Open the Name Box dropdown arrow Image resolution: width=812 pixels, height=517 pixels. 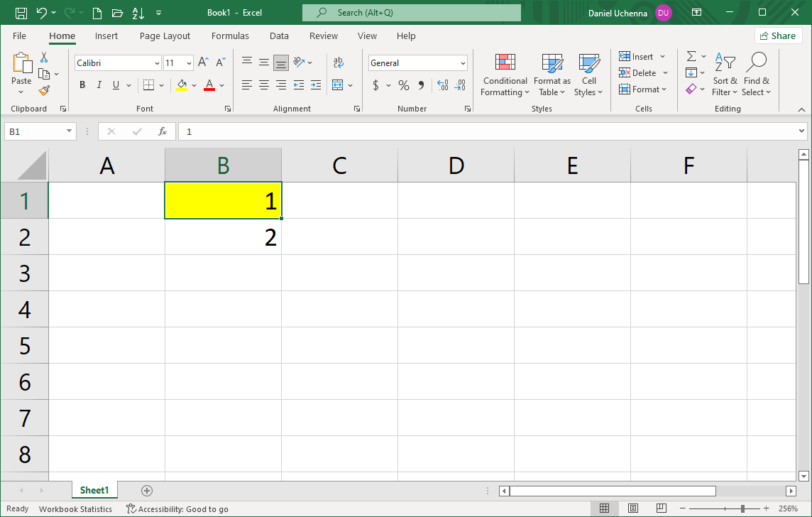click(x=69, y=131)
